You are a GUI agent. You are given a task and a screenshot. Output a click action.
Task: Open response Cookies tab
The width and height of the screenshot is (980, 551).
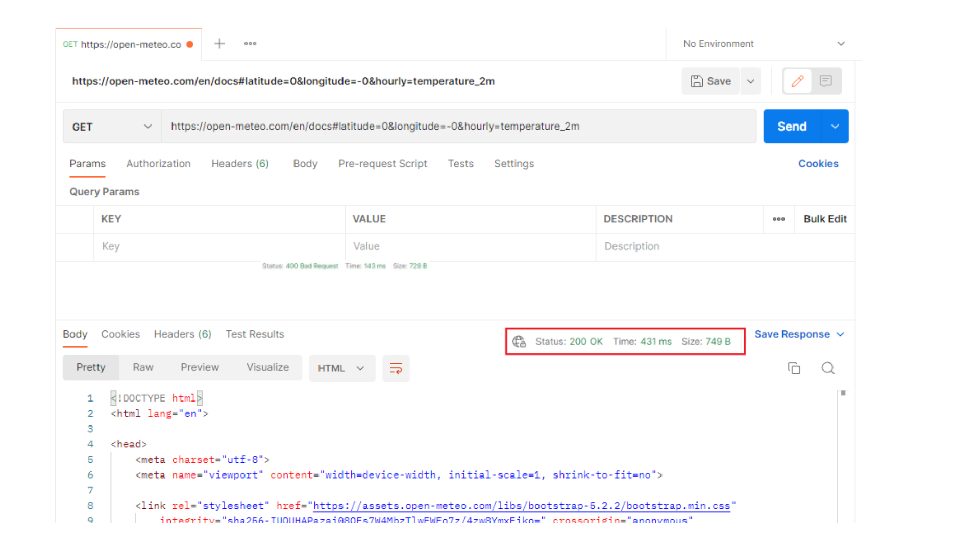point(120,334)
